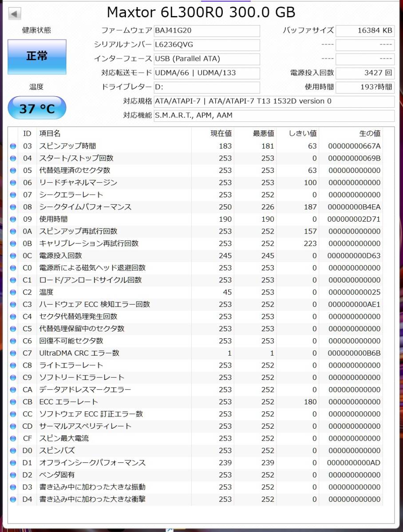Select the ドライブレター field showing D:
The height and width of the screenshot is (532, 403).
pos(206,87)
